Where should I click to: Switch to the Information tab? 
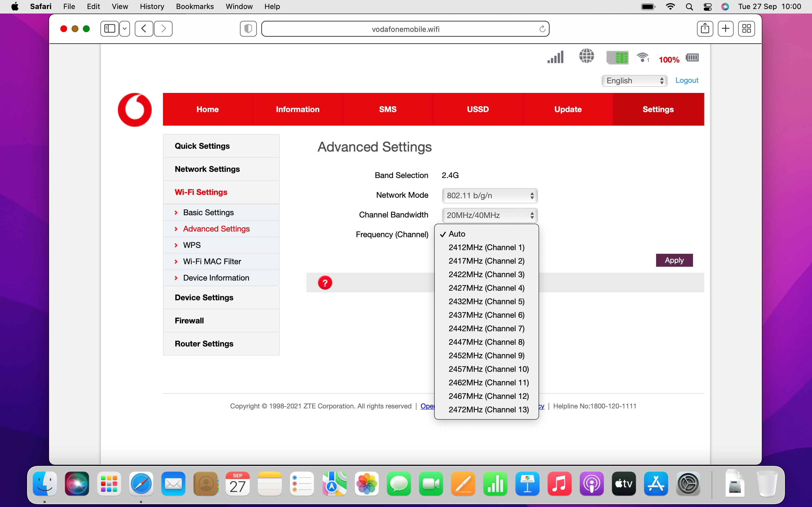tap(297, 109)
